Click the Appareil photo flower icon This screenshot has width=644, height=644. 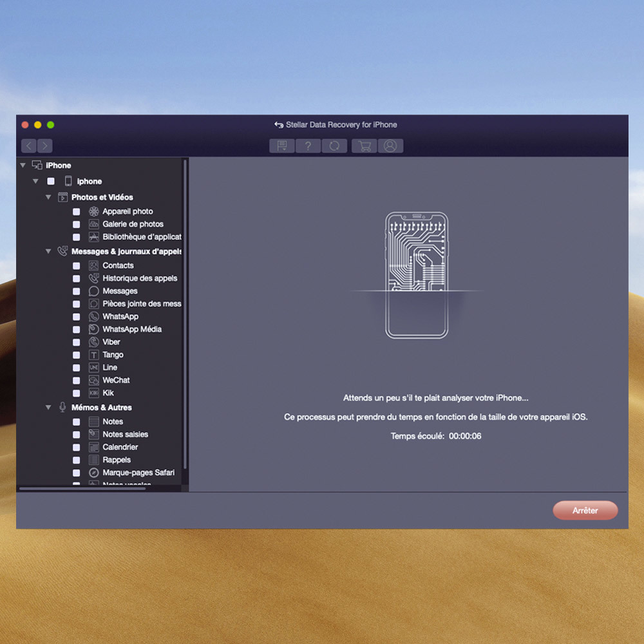tap(94, 211)
